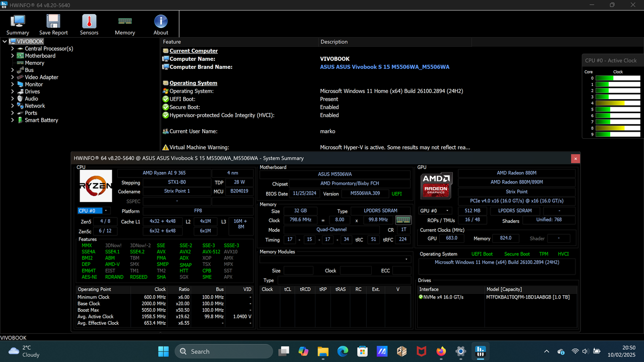Open the Settings gear on taskbar
This screenshot has width=644, height=362.
460,351
